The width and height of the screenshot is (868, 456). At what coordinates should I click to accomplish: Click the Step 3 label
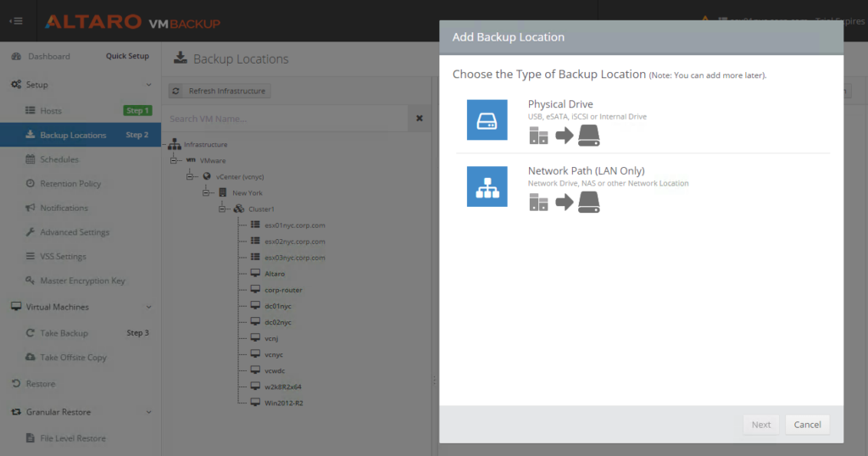(x=138, y=332)
